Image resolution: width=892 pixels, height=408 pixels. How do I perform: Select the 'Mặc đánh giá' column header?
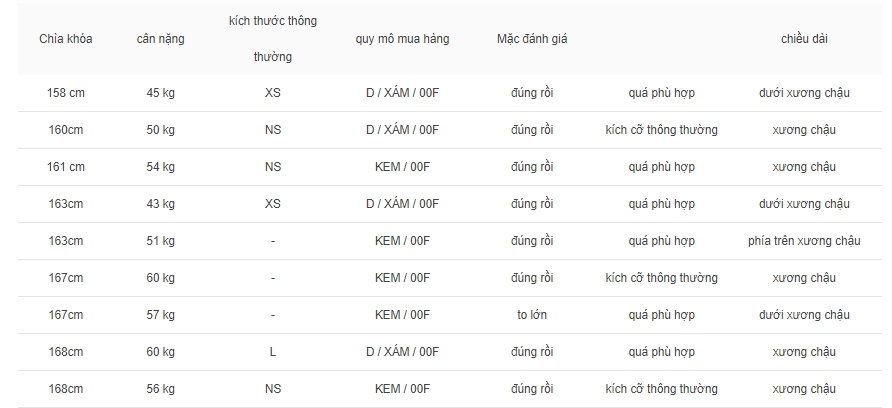(x=532, y=39)
